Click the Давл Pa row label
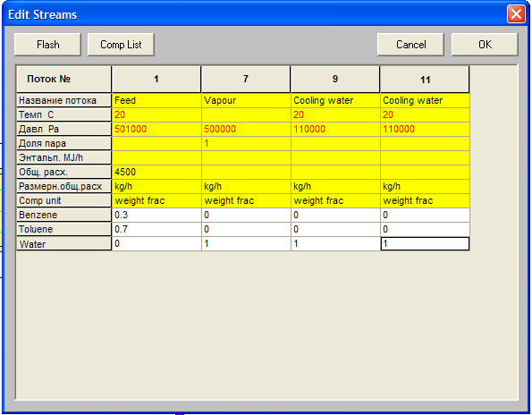Viewport: 532px width, 415px height. (x=63, y=129)
